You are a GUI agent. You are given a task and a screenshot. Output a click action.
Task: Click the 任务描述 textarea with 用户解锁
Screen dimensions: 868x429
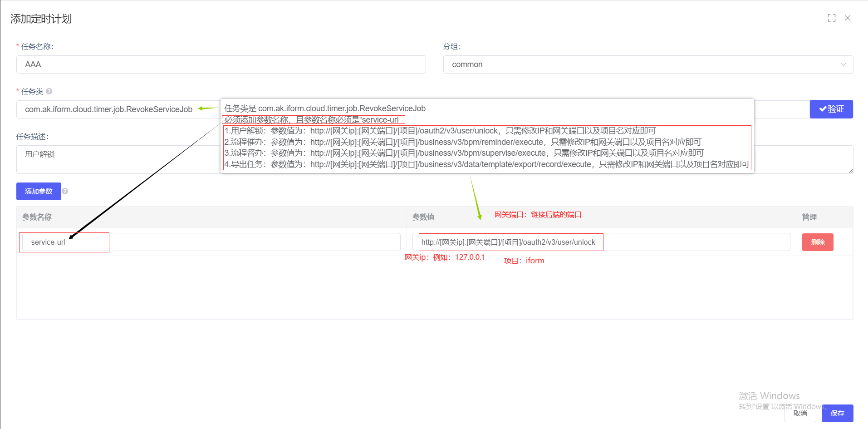(113, 159)
